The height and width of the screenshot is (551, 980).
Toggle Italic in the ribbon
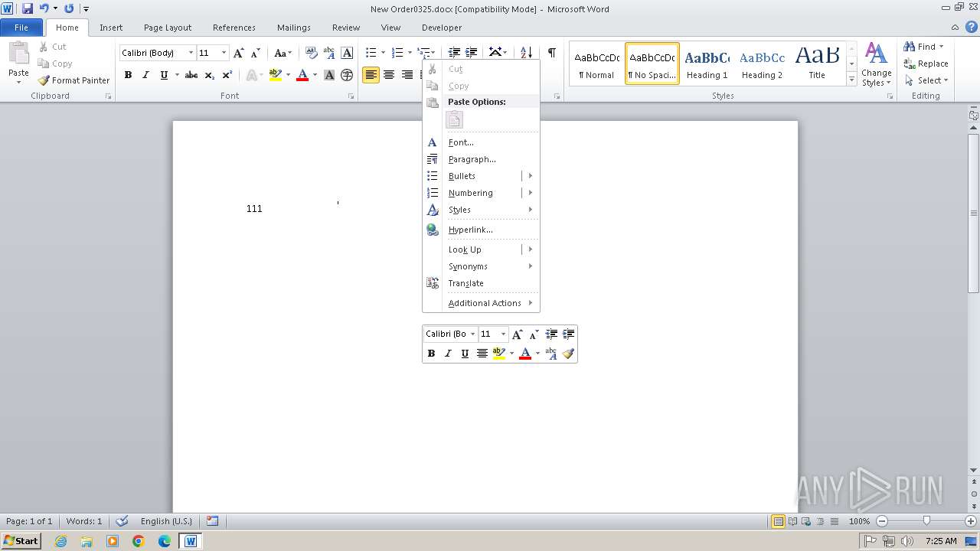(145, 75)
